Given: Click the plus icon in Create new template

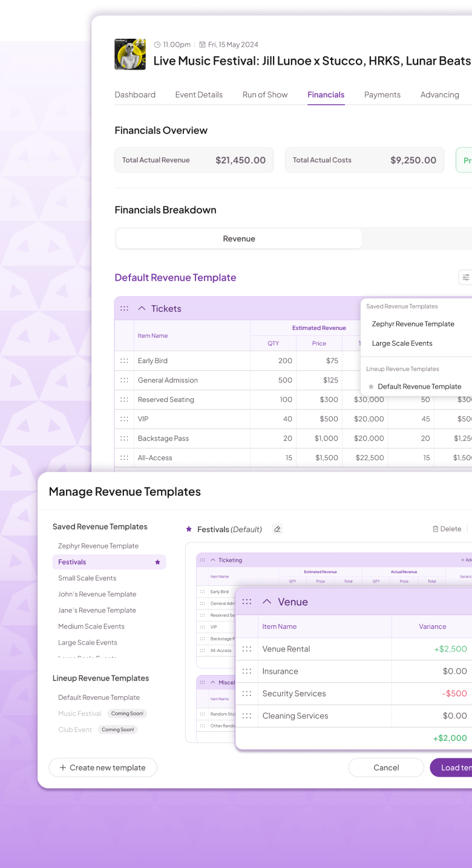Looking at the screenshot, I should tap(63, 768).
